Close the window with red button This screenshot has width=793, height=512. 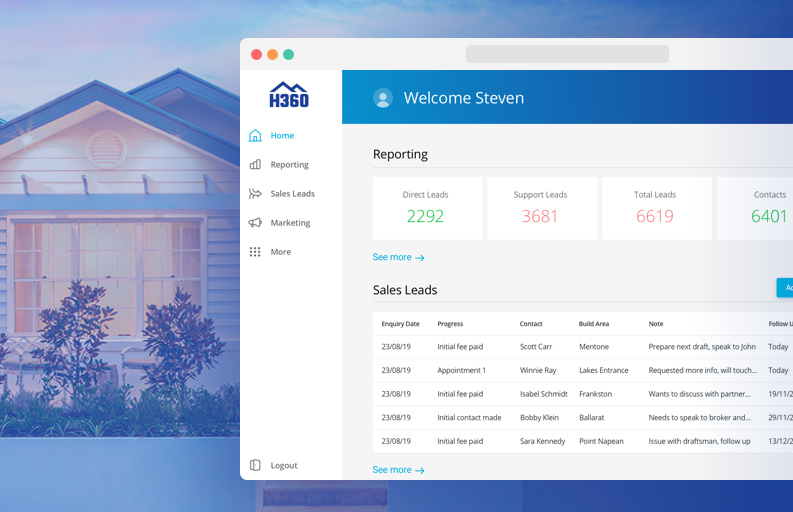click(256, 55)
